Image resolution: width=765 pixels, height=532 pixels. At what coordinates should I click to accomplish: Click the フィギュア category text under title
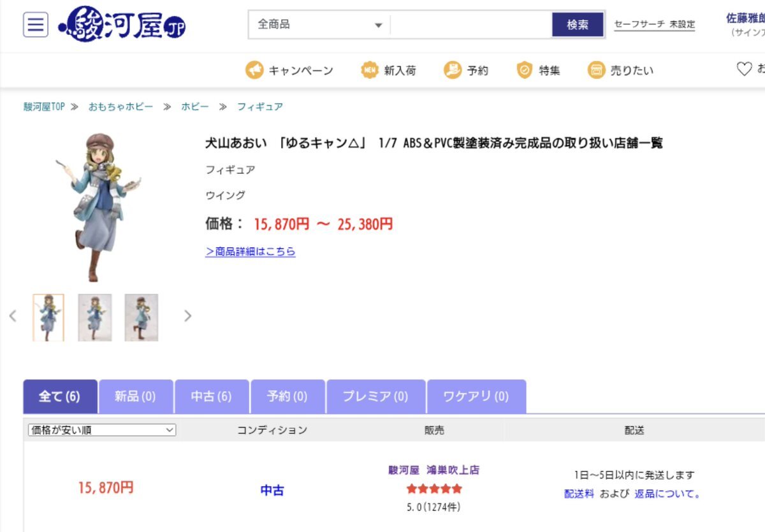coord(230,170)
